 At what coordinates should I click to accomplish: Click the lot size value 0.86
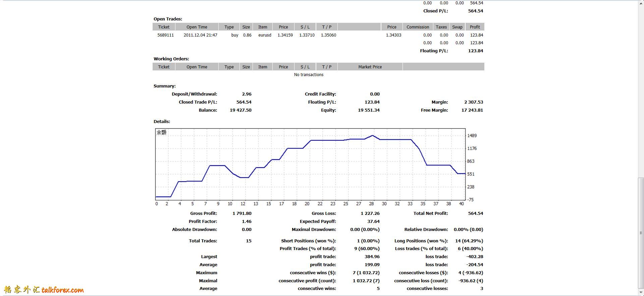(x=247, y=35)
